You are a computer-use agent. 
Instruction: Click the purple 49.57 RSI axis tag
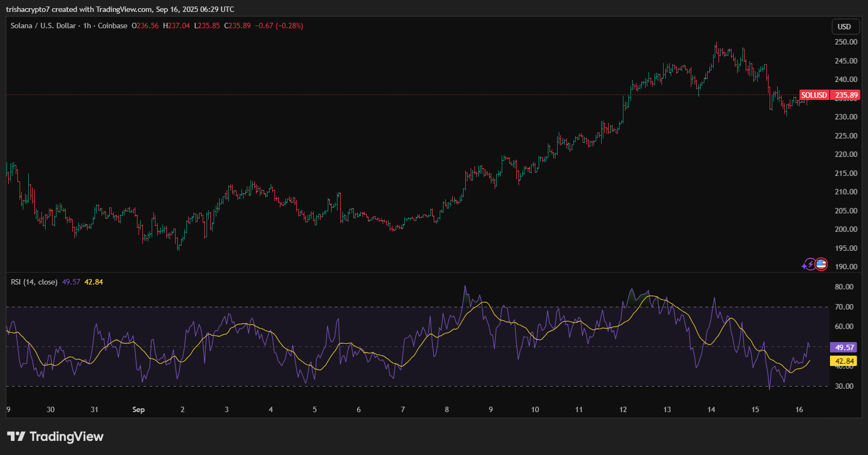tap(844, 347)
